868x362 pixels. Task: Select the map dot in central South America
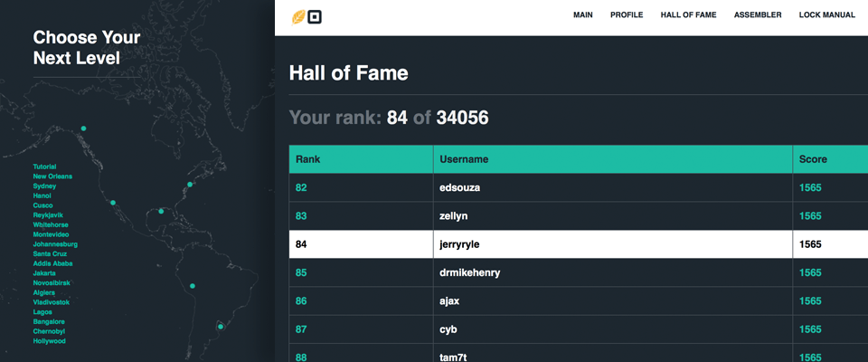pos(192,287)
